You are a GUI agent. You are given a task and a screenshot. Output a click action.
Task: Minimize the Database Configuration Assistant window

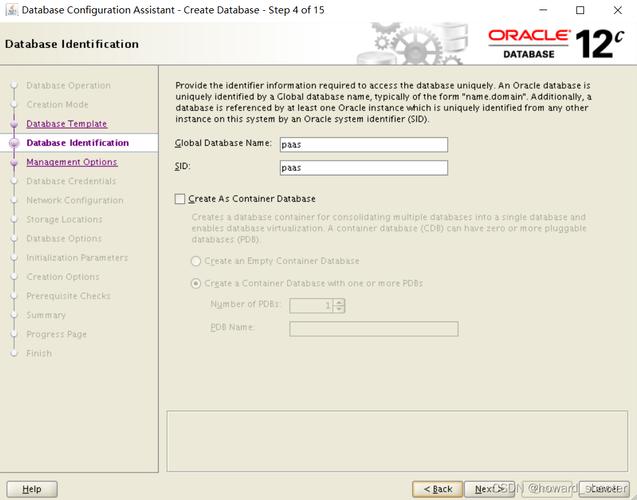click(x=543, y=10)
